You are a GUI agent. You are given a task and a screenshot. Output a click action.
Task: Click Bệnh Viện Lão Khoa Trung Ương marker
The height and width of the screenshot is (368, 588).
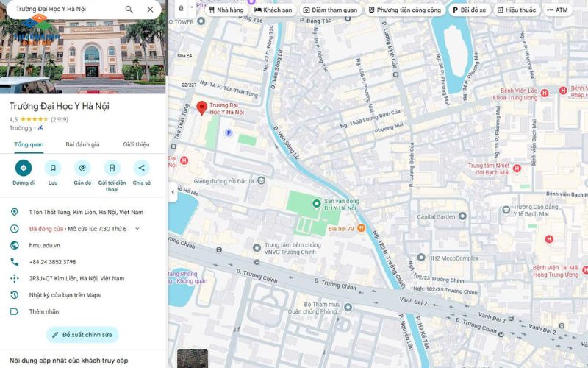545,93
